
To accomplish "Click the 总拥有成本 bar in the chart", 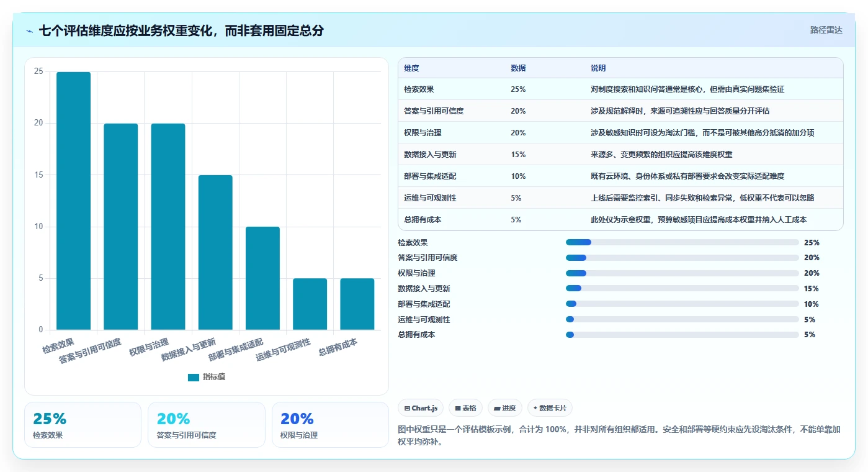I will (357, 304).
